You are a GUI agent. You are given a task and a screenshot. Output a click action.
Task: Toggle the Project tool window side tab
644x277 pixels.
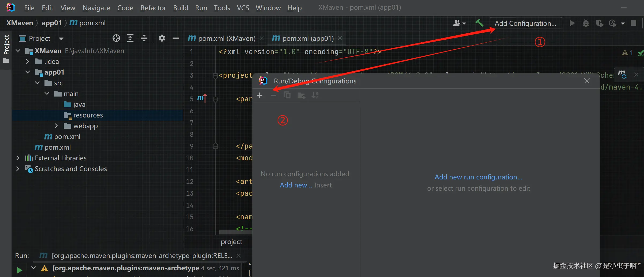(x=6, y=49)
